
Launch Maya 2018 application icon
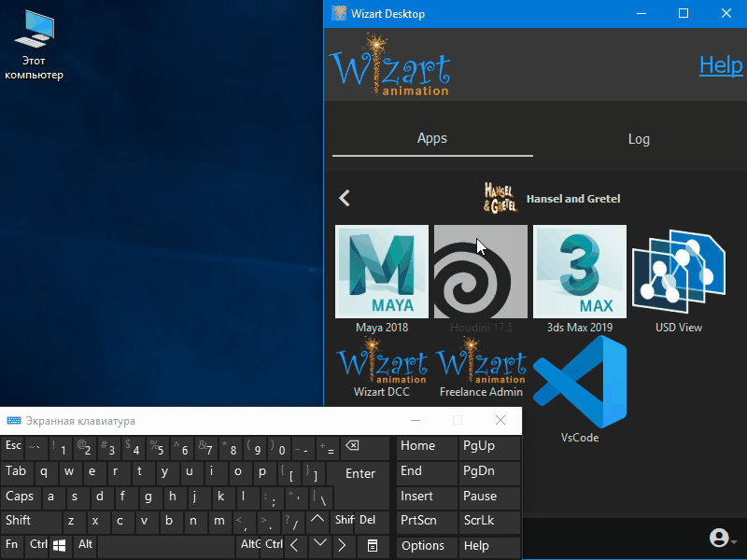(382, 272)
